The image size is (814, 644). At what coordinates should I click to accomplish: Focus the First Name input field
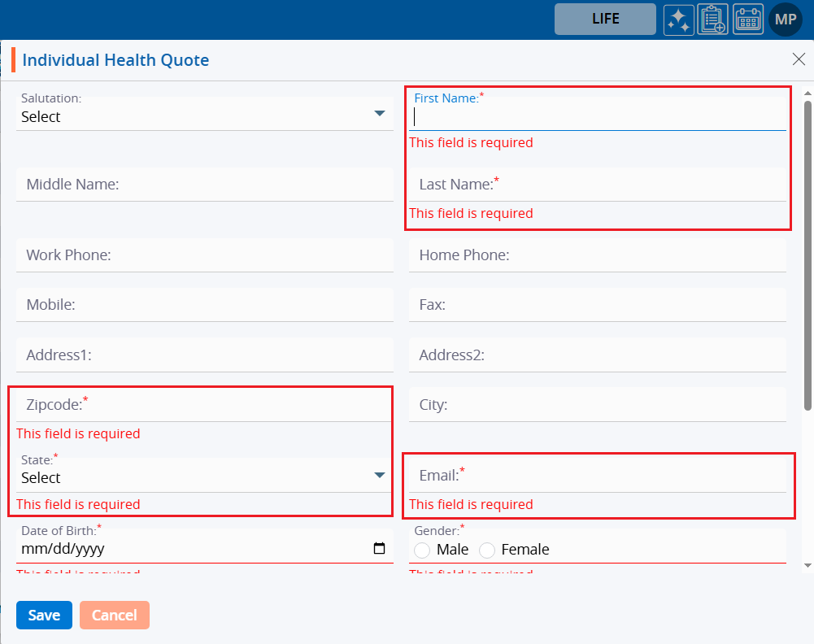click(598, 117)
